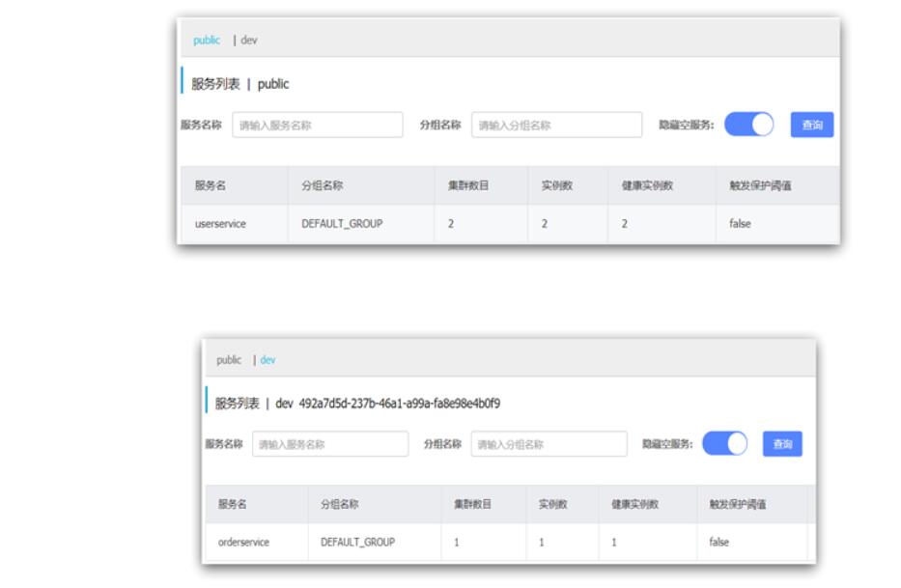The height and width of the screenshot is (588, 901).
Task: Click healthy instance count 1 in orderservice row
Action: pos(614,542)
